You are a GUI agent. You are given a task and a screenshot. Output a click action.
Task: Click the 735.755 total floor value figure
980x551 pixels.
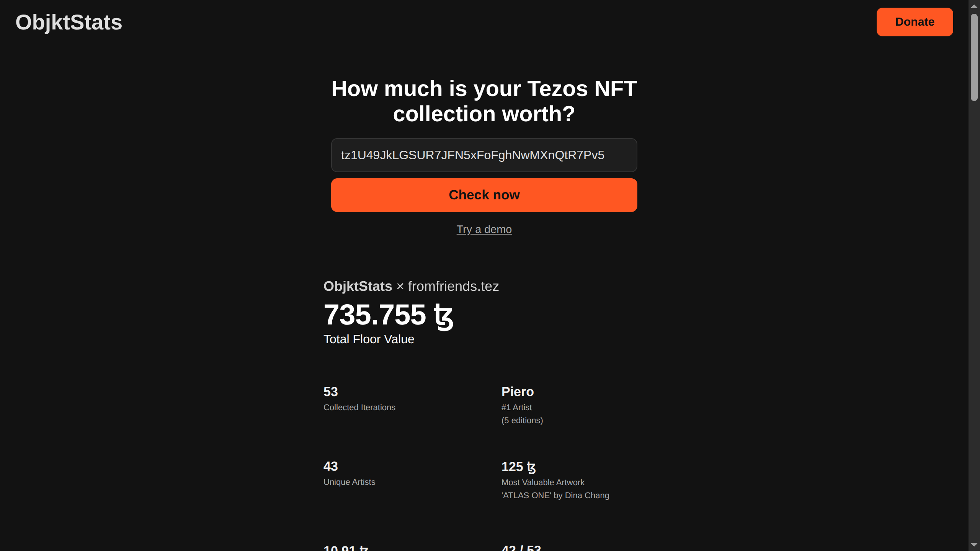click(x=374, y=315)
